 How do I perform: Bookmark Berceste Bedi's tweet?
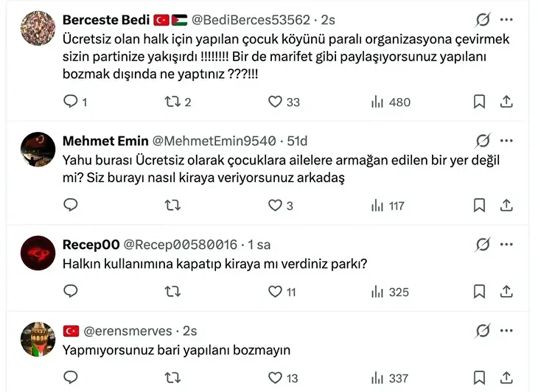479,102
